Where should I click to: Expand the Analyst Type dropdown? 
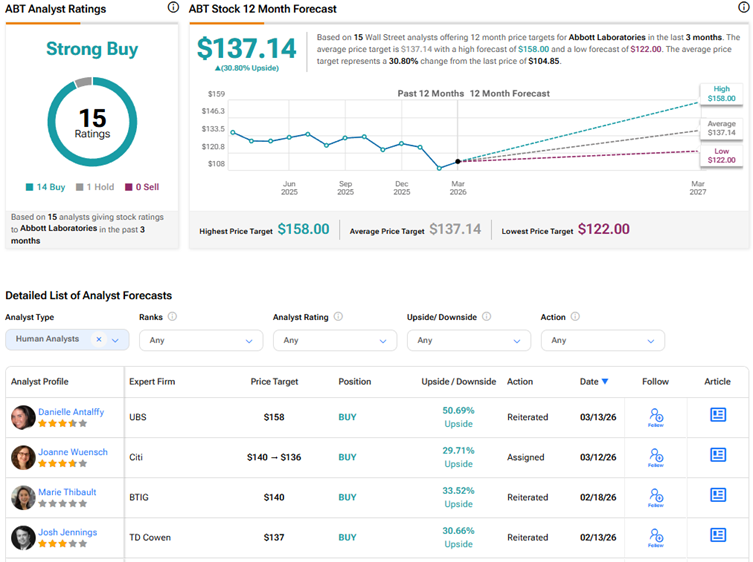point(116,340)
